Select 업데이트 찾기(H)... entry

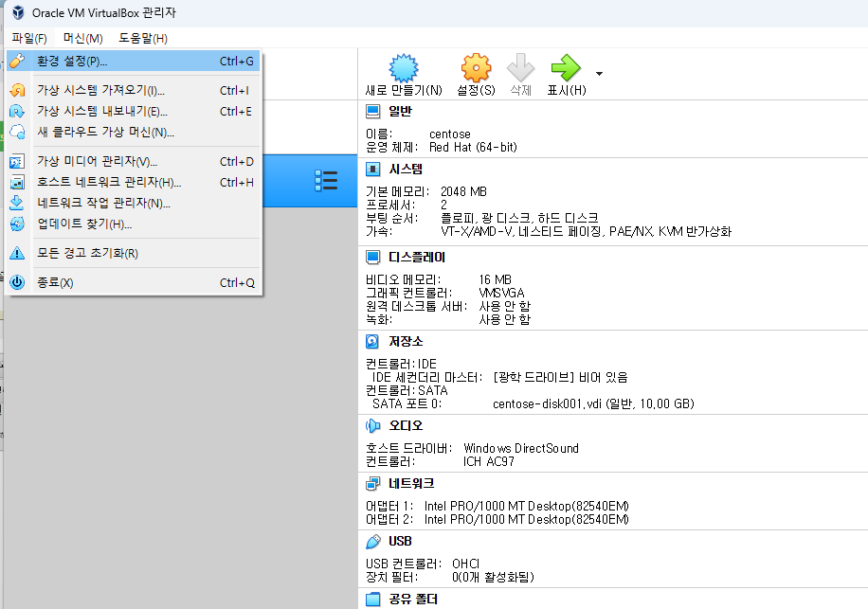(x=134, y=224)
